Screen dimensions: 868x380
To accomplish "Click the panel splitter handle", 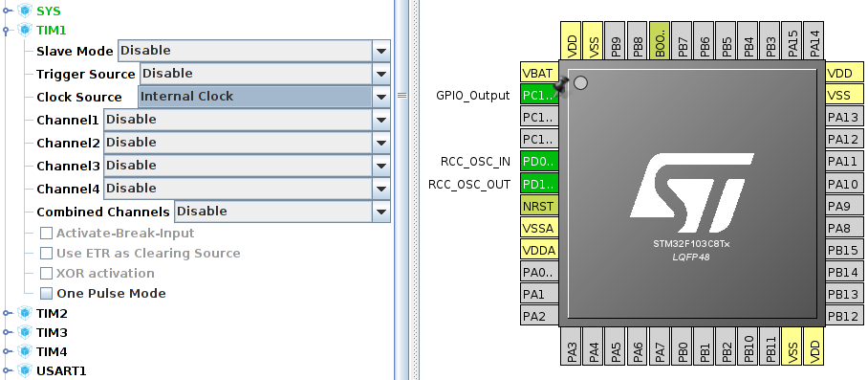I will 402,96.
